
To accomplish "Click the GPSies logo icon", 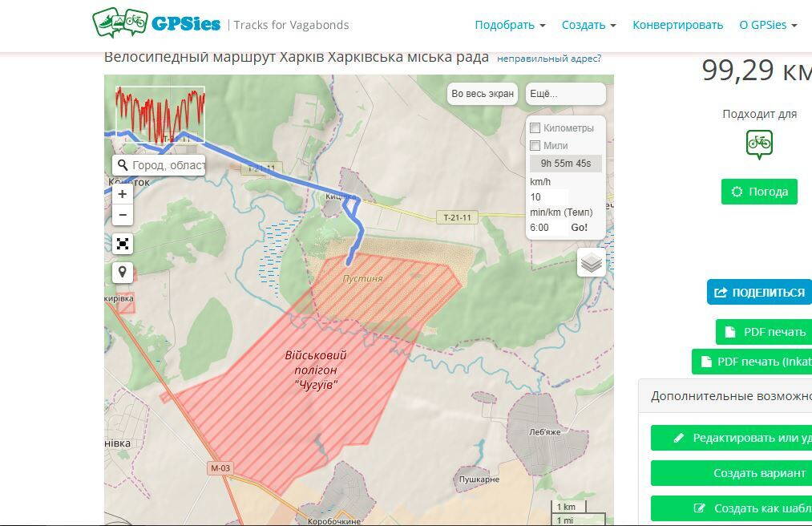I will click(x=119, y=22).
